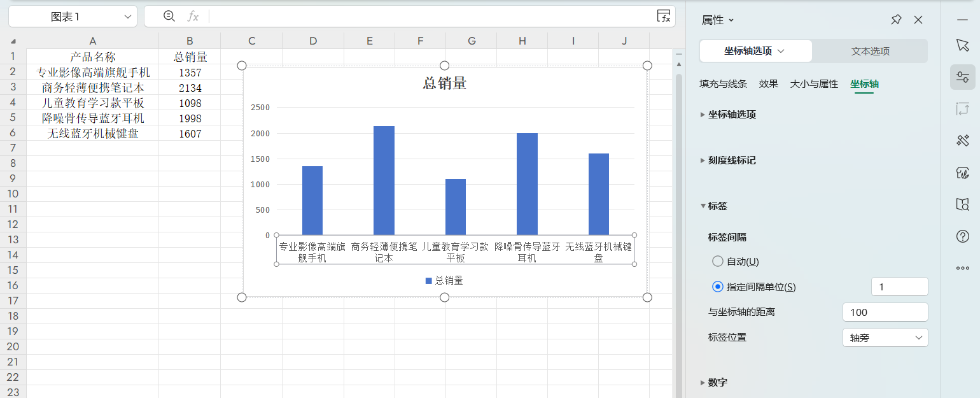This screenshot has height=398, width=980.
Task: Click the more options ellipsis in sidebar
Action: pos(962,268)
